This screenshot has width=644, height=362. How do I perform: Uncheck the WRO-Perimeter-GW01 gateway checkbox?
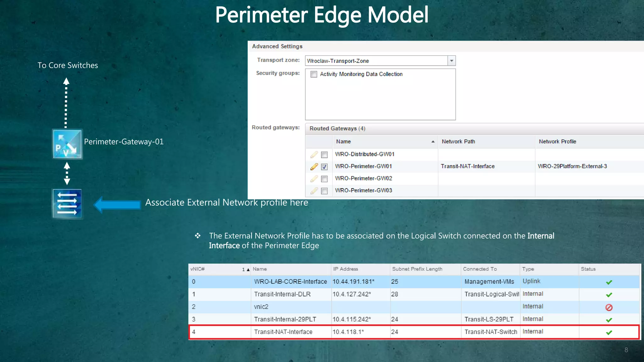coord(324,167)
